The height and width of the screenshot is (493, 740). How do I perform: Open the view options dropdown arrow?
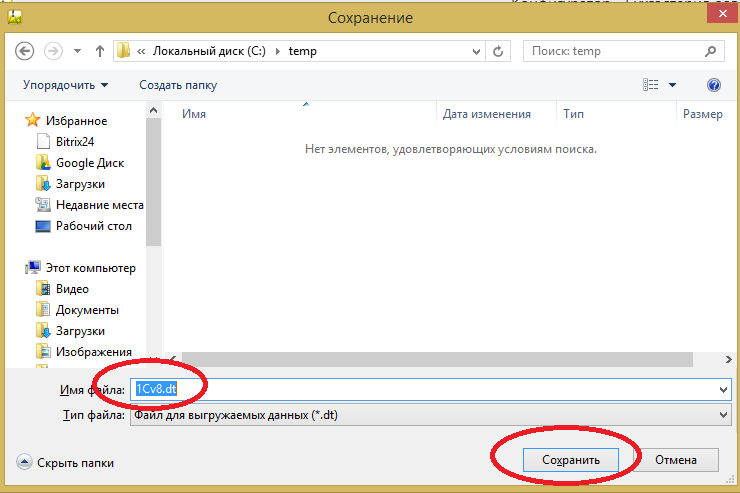tap(672, 86)
